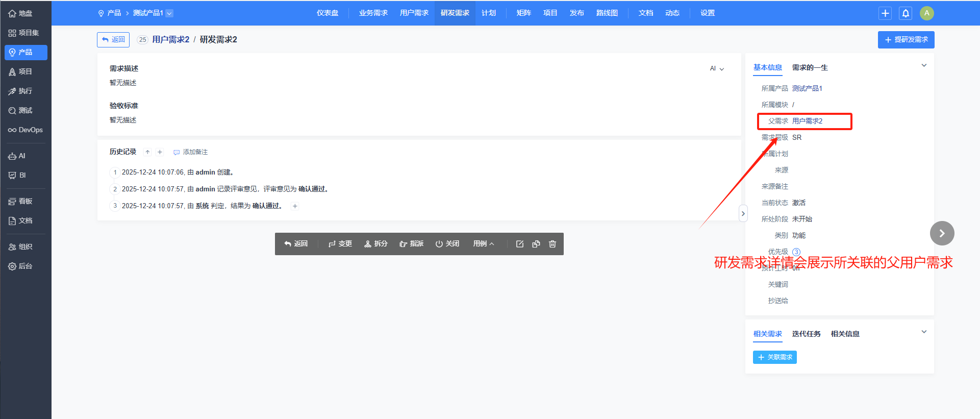This screenshot has width=980, height=419.
Task: Open DevOps in the left sidebar
Action: (26, 130)
